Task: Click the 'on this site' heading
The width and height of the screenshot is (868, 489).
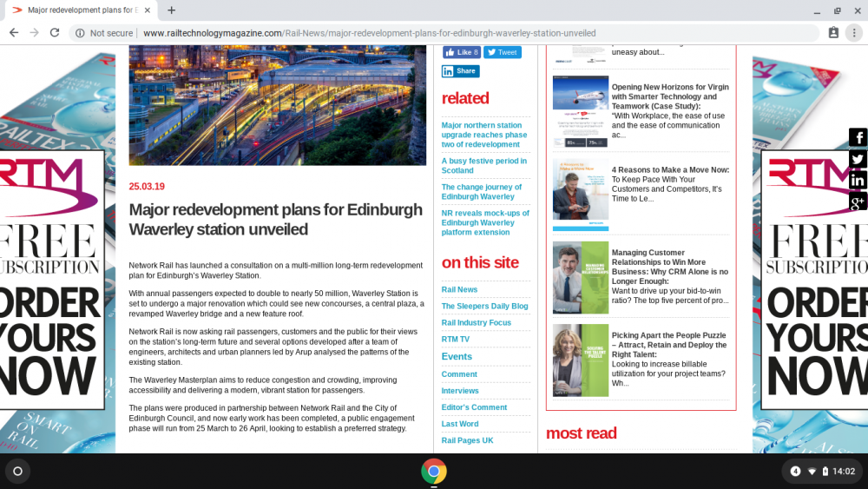Action: [x=480, y=262]
